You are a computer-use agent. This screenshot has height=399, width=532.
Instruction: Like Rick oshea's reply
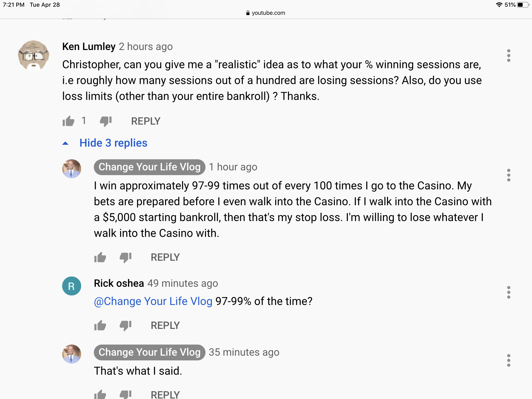(x=100, y=326)
